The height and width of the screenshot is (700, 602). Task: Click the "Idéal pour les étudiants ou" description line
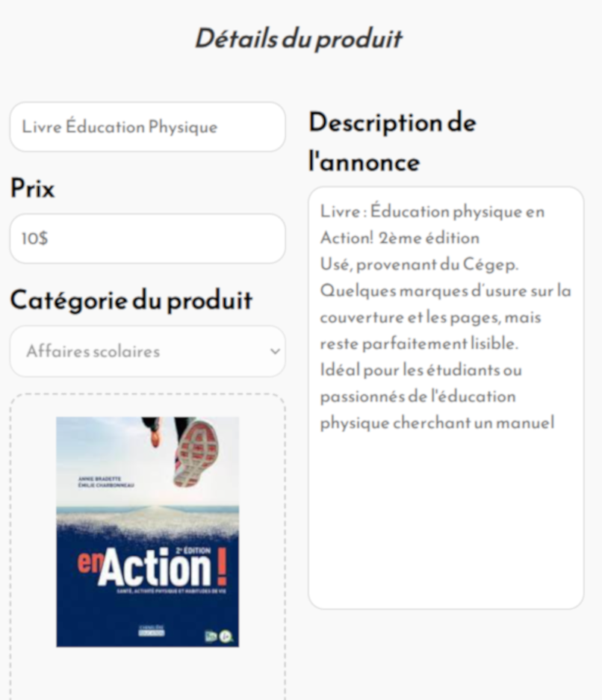[421, 371]
